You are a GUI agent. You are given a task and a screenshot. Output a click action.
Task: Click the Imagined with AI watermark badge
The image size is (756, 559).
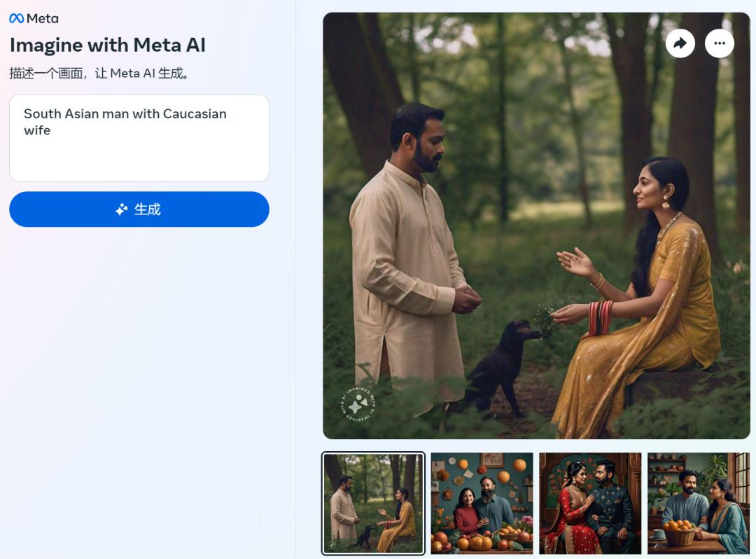(x=357, y=403)
